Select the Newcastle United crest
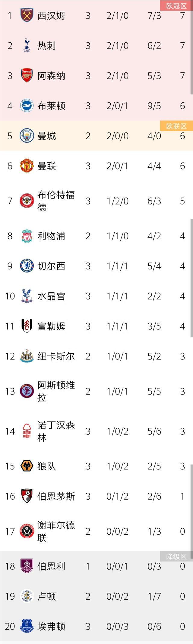The image size is (193, 644). 27,356
